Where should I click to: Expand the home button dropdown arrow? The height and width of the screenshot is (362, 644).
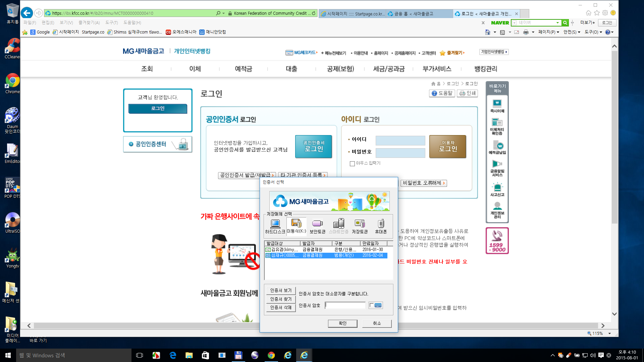[x=495, y=32]
